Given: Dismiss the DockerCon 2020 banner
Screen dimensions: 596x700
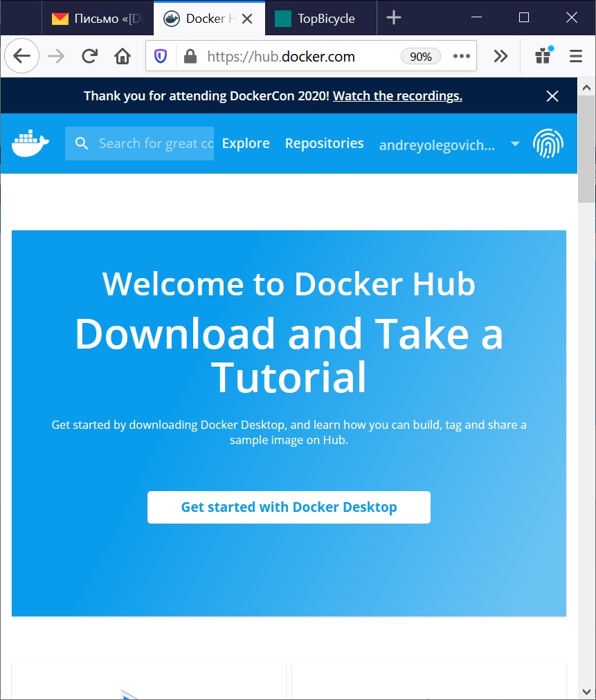Looking at the screenshot, I should 552,96.
